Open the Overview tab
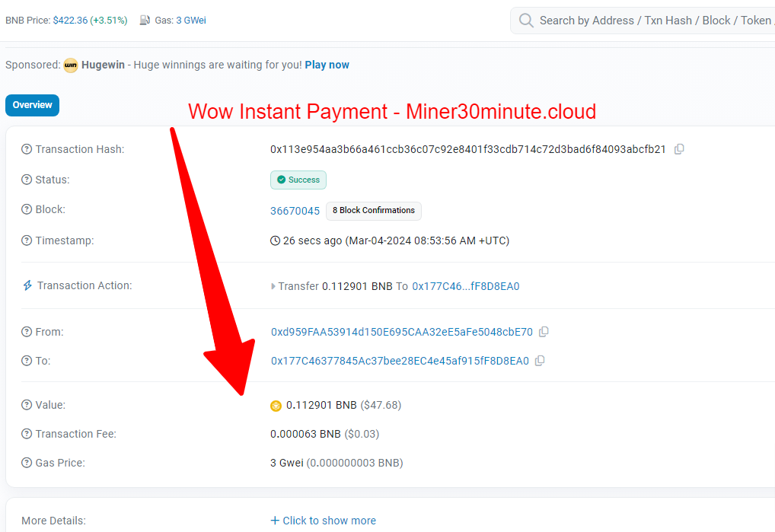This screenshot has height=532, width=775. tap(32, 105)
